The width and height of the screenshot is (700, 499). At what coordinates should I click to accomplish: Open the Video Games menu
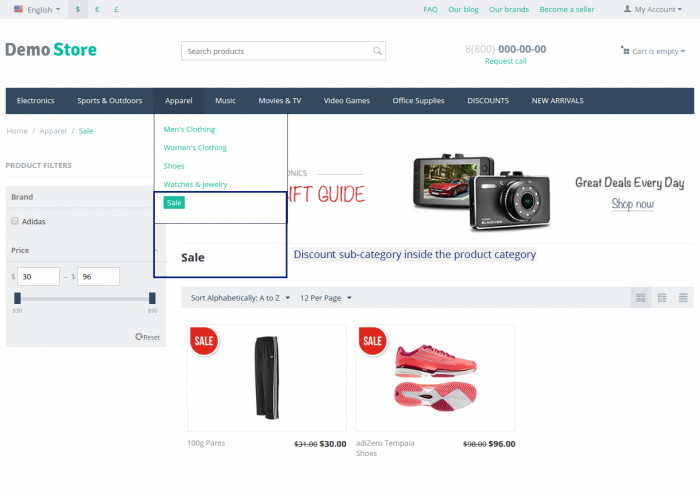(x=347, y=101)
